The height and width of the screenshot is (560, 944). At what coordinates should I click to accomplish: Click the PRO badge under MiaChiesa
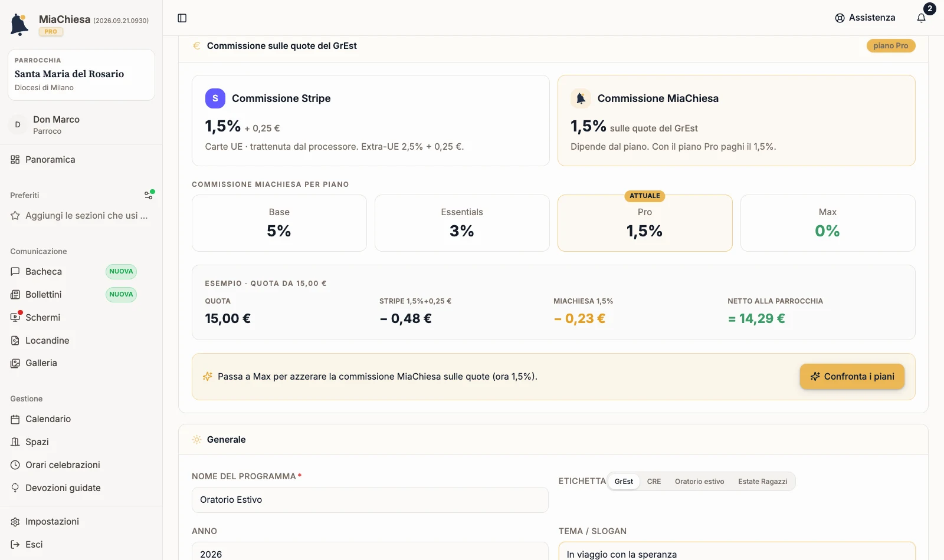click(51, 32)
